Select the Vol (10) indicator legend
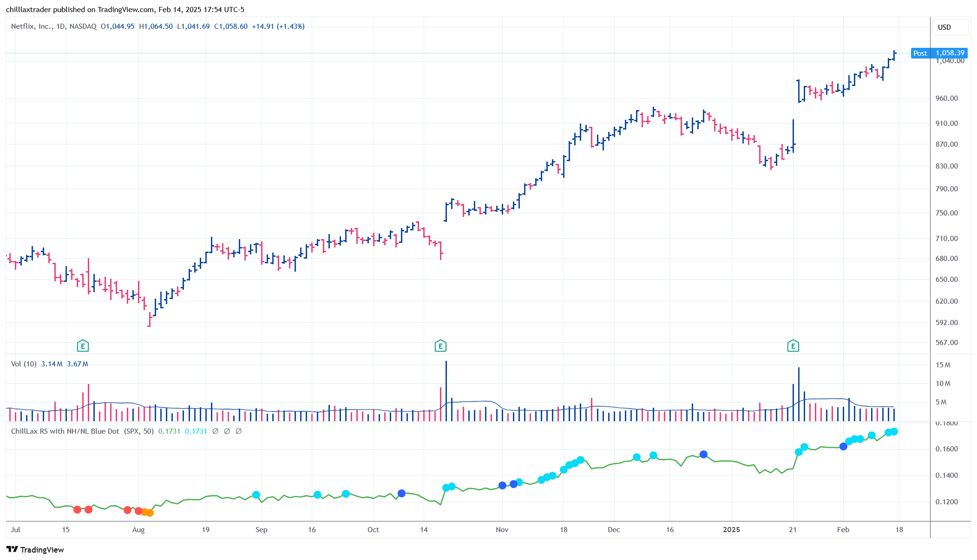This screenshot has height=560, width=977. pos(24,364)
